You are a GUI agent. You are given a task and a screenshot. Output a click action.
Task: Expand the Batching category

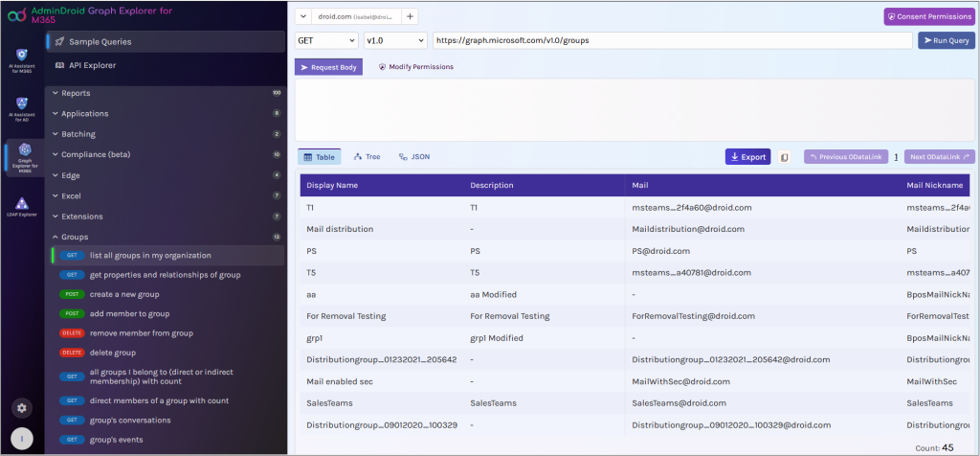tap(166, 134)
